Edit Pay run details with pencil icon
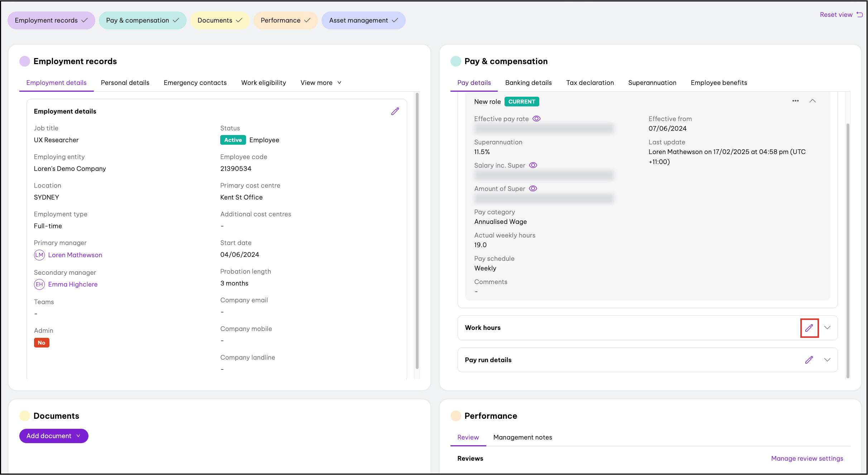Image resolution: width=868 pixels, height=475 pixels. (x=809, y=360)
